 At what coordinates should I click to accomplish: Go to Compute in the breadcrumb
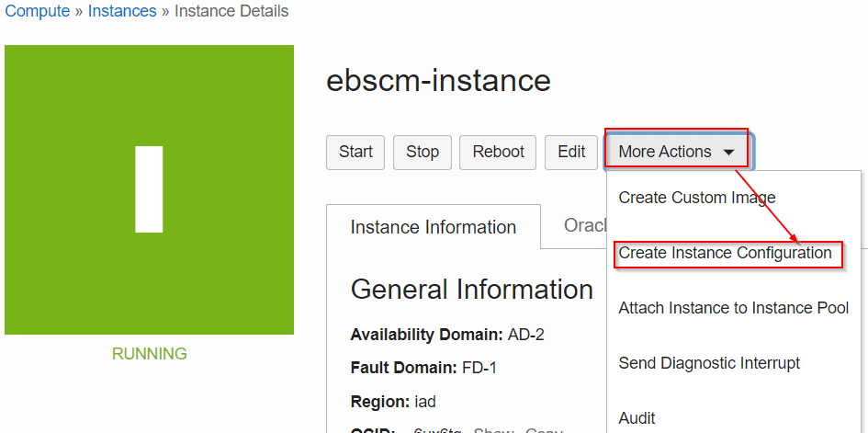coord(38,12)
